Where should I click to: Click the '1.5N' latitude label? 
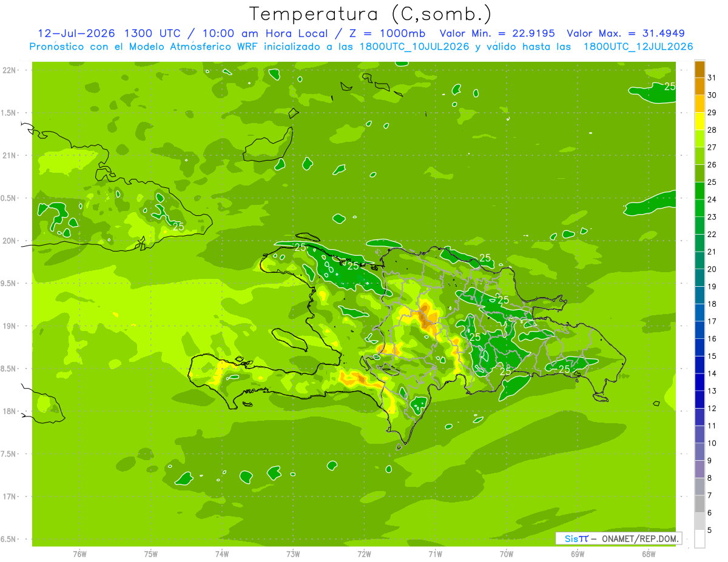(9, 113)
